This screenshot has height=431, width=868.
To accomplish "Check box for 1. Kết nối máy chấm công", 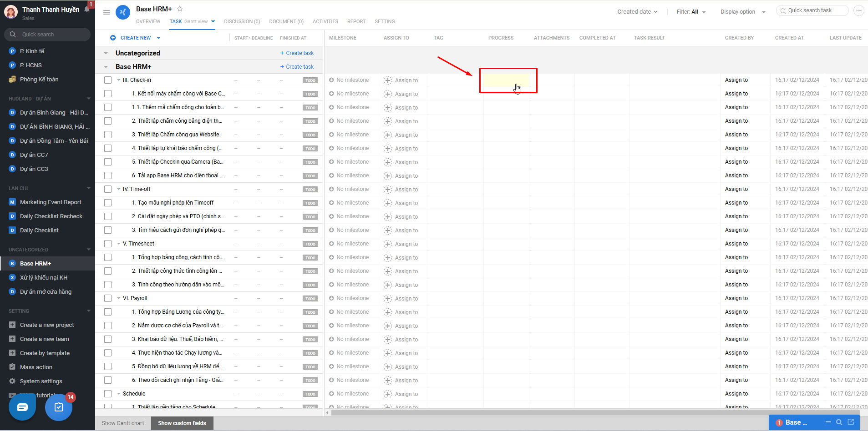I will [x=108, y=94].
